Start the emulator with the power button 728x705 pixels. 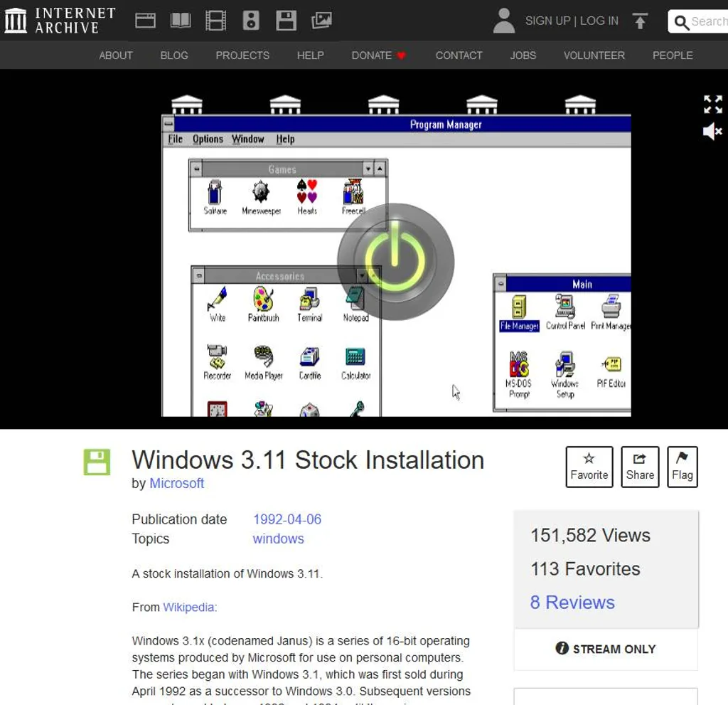[395, 262]
